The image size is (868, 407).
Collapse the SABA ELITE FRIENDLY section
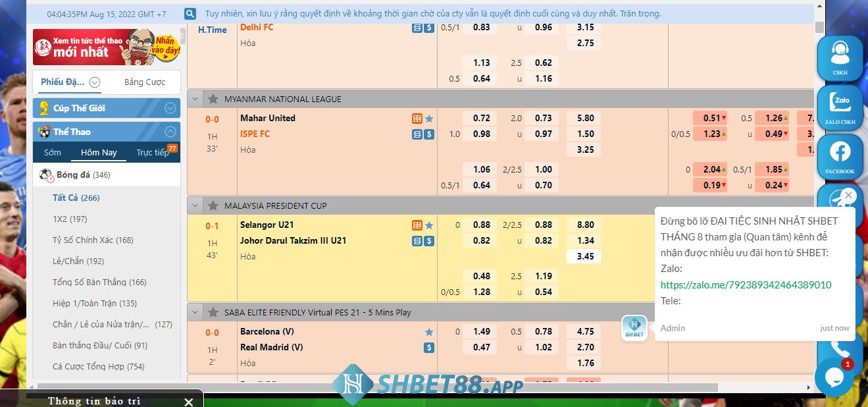click(193, 312)
